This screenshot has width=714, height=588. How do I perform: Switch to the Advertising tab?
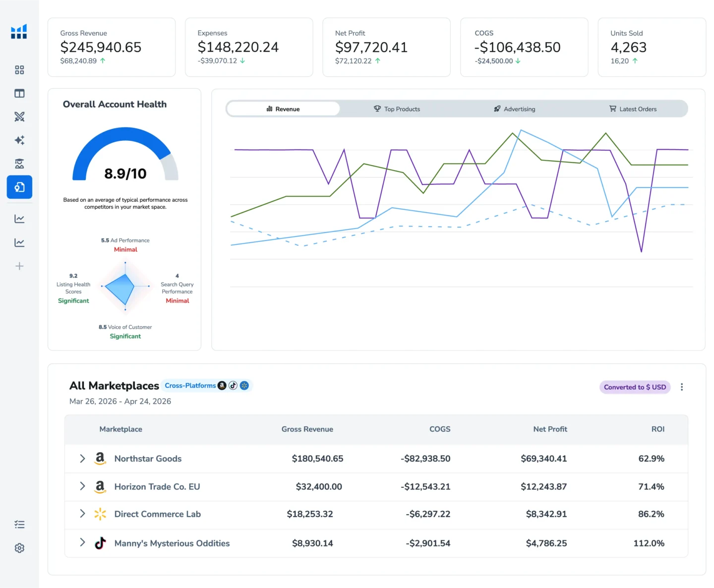pyautogui.click(x=515, y=109)
